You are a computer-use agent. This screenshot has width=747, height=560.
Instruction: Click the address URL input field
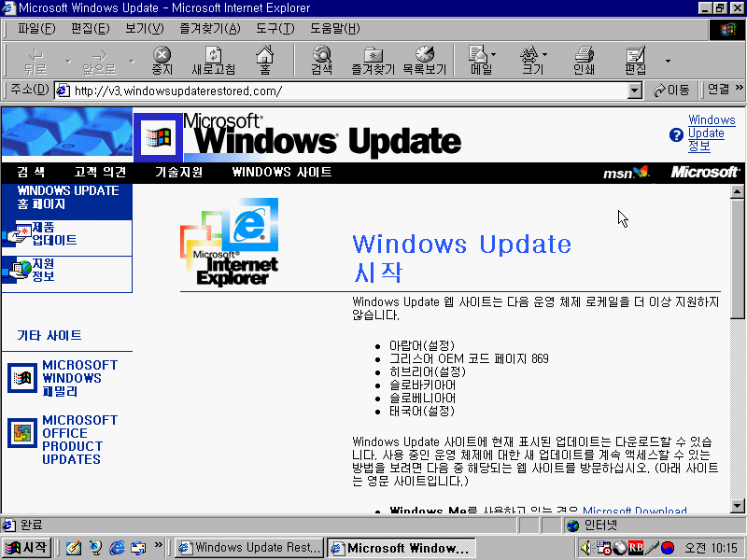tap(350, 91)
